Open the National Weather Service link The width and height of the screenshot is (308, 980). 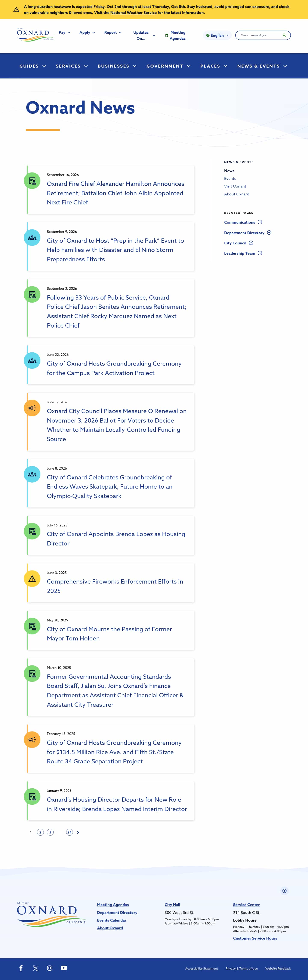133,13
